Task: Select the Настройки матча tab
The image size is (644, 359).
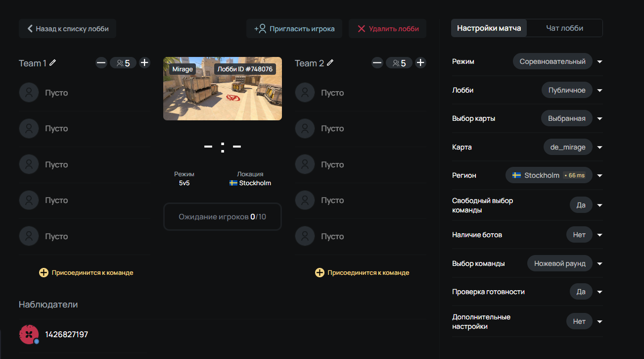Action: pos(489,28)
